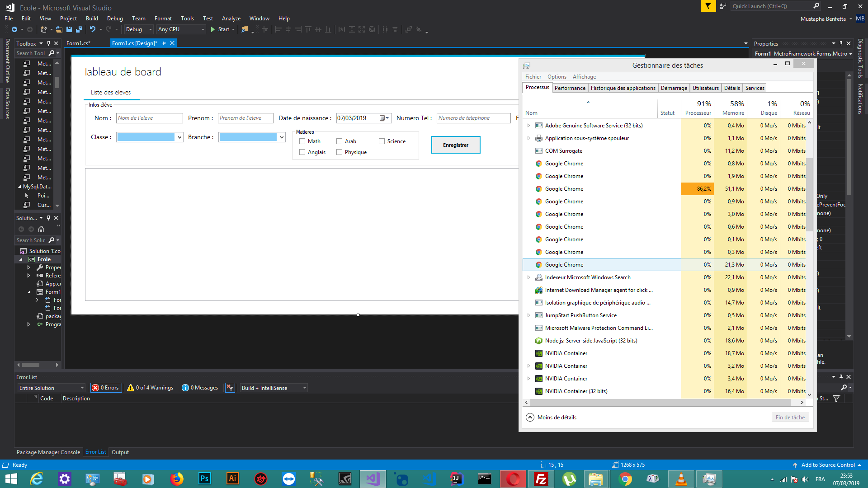Open the Package Manager Console tab
This screenshot has width=868, height=488.
click(48, 452)
